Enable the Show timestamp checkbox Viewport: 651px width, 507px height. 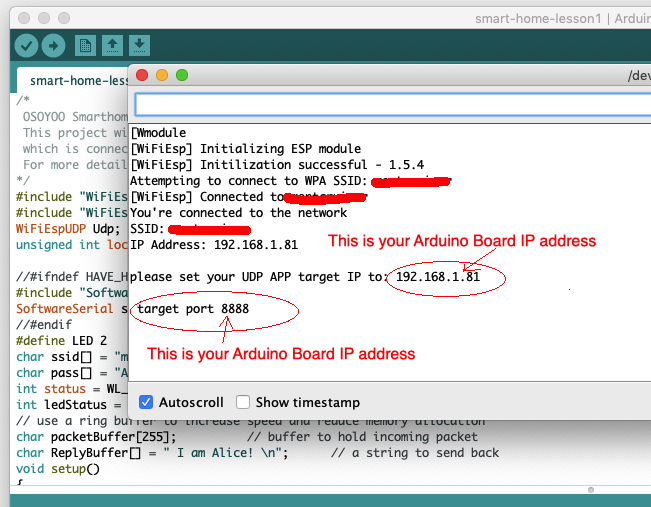pos(243,402)
